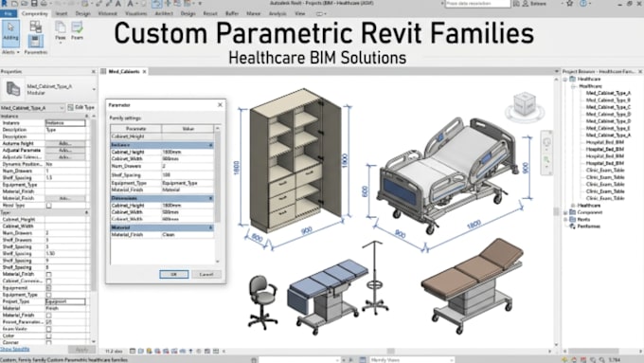Open the File menu tab

pos(9,13)
